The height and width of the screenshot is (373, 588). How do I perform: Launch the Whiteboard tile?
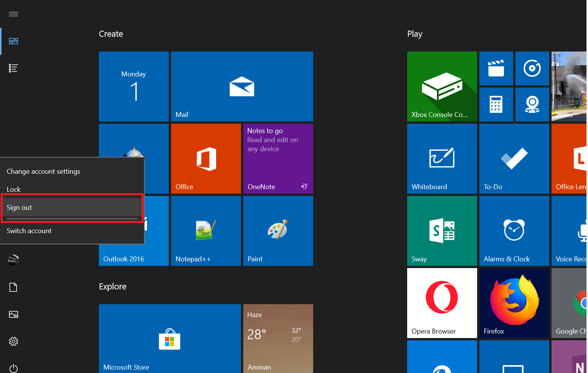(x=442, y=159)
